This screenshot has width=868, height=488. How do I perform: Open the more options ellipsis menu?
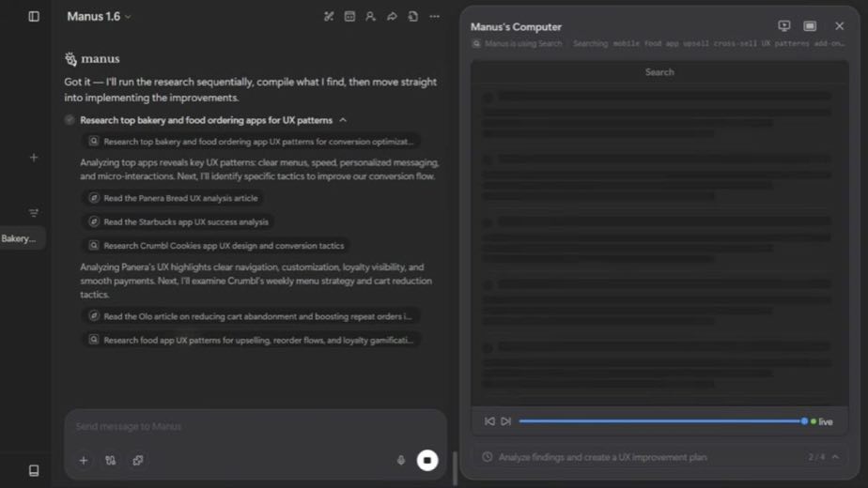coord(435,17)
